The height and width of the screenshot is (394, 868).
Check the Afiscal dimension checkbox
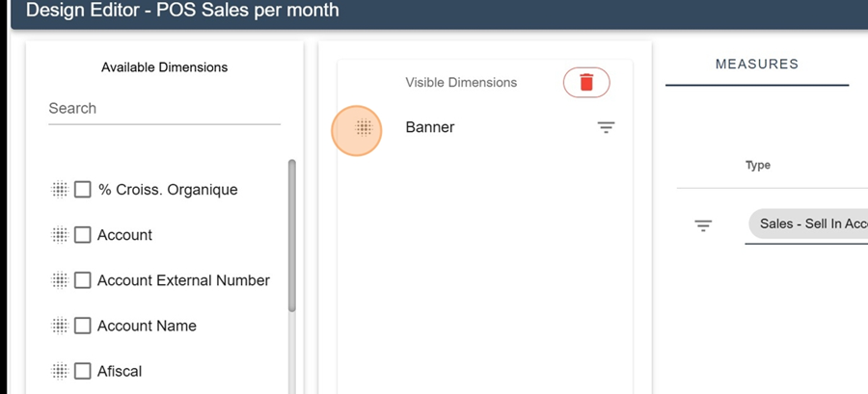click(x=83, y=371)
